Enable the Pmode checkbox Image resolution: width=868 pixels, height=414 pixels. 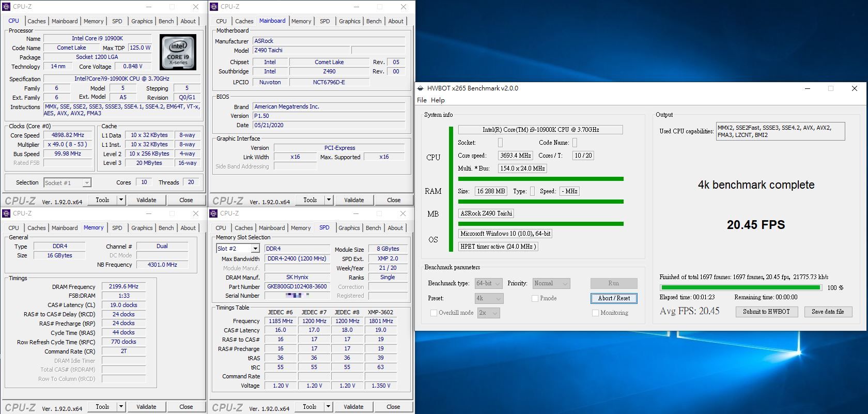pyautogui.click(x=535, y=298)
